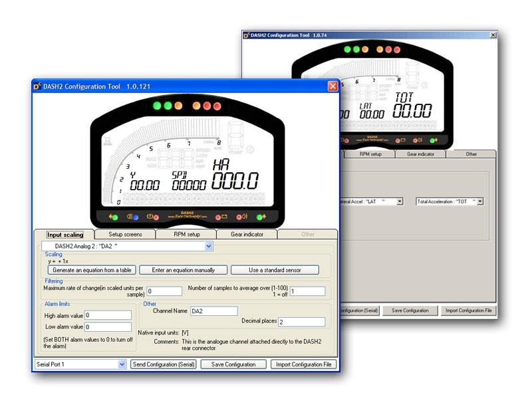Click Import Configuration File in back window
The height and width of the screenshot is (399, 532).
tap(469, 311)
